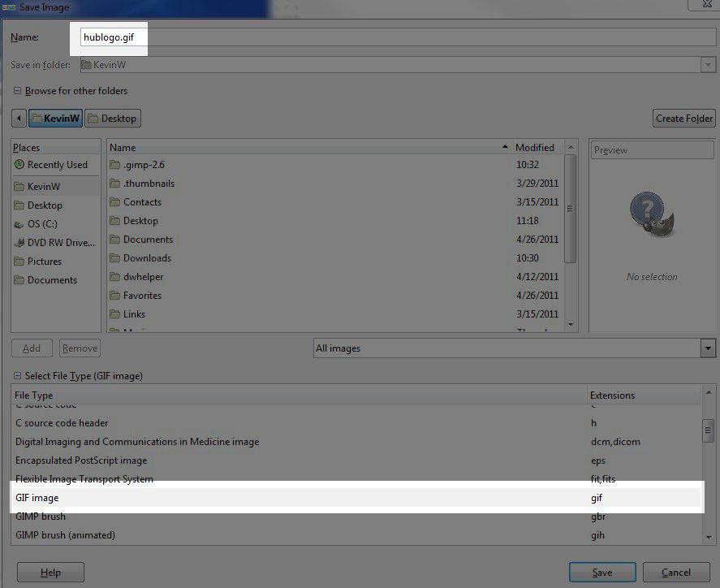This screenshot has width=720, height=588.
Task: Click the Cancel button
Action: (x=675, y=572)
